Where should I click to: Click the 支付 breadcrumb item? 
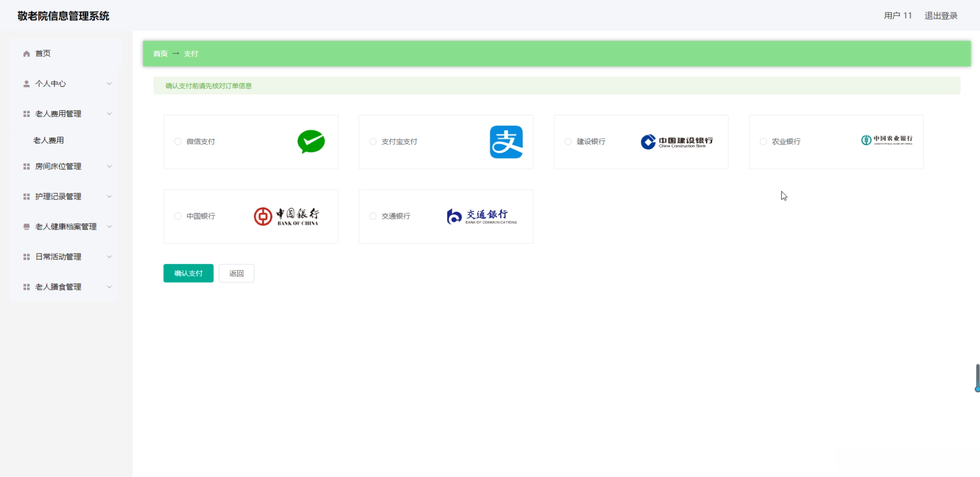191,54
